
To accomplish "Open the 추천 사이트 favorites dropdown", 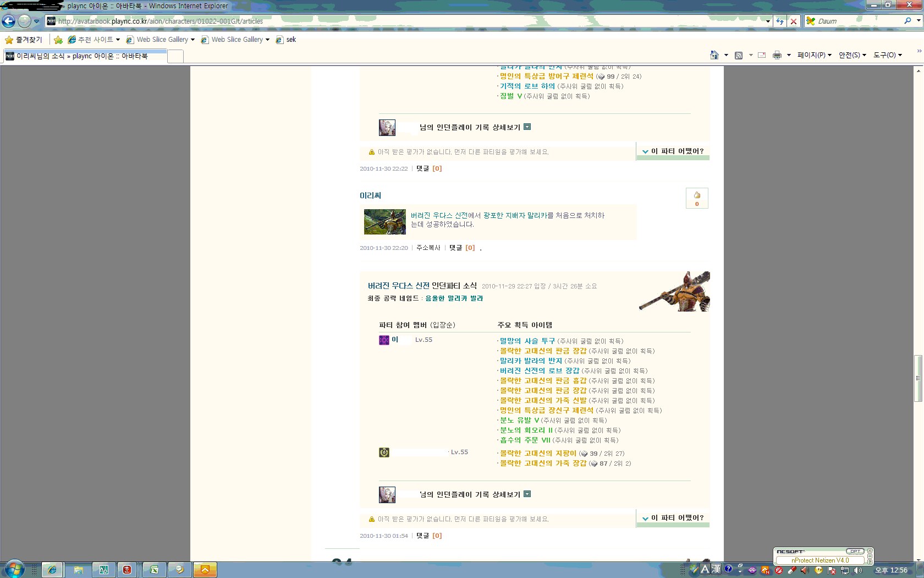I will 95,40.
